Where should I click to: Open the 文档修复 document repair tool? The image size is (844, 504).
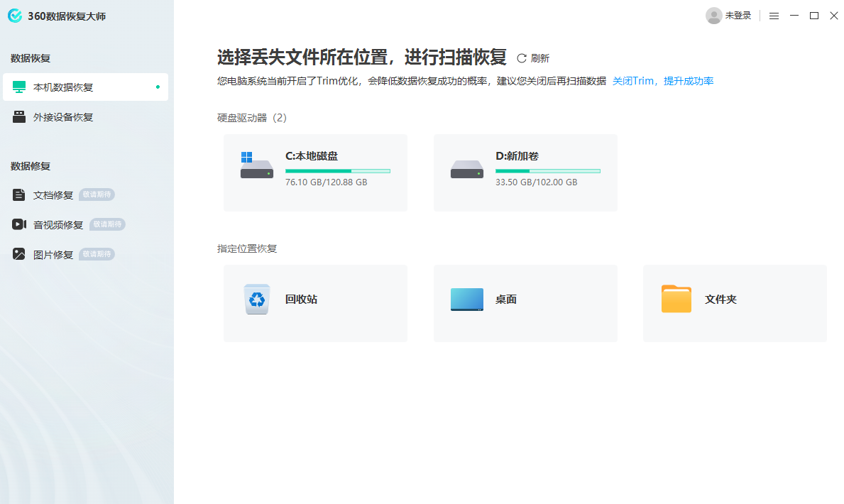pos(53,194)
